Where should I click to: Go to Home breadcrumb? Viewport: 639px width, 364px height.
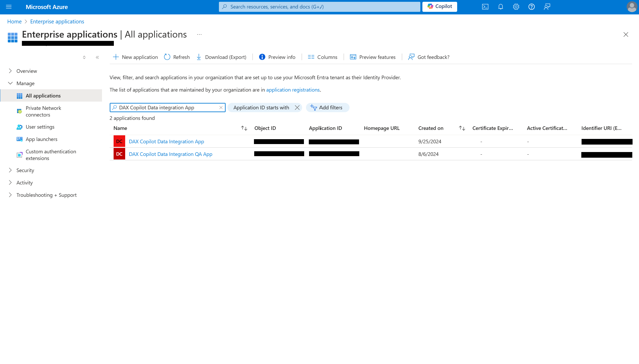[14, 22]
